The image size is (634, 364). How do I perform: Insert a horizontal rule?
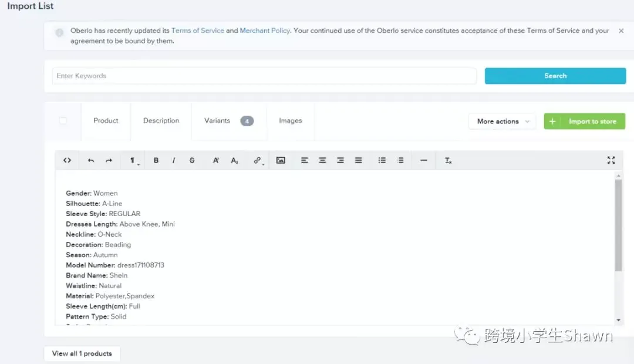(424, 160)
